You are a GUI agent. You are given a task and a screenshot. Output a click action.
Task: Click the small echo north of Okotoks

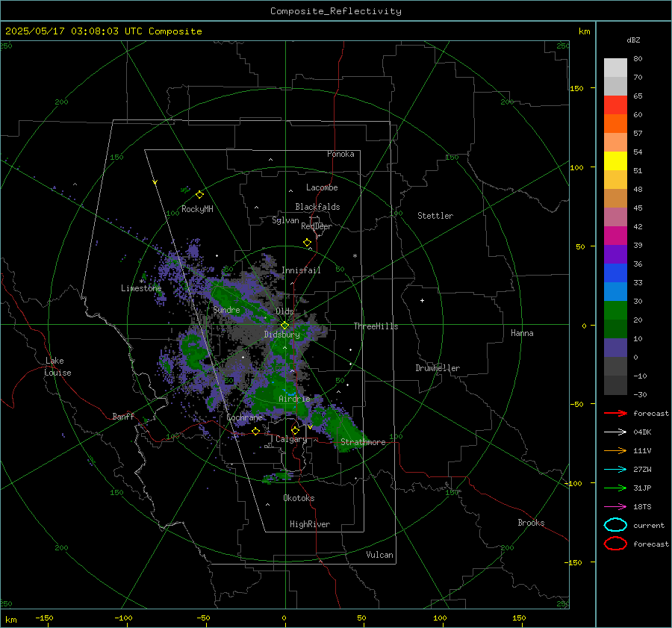coord(279,476)
